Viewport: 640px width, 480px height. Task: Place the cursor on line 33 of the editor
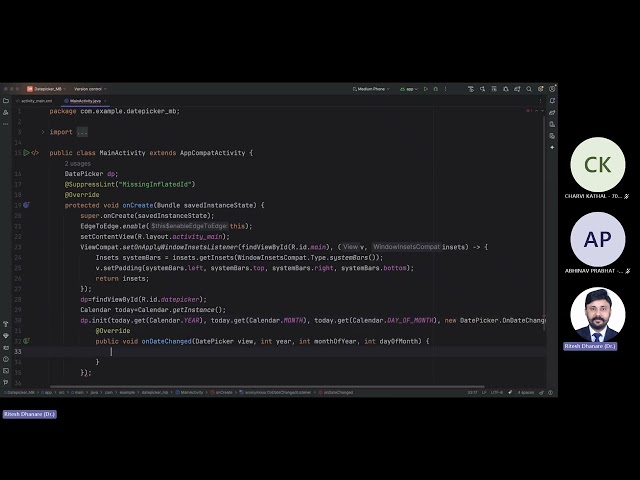(286, 351)
